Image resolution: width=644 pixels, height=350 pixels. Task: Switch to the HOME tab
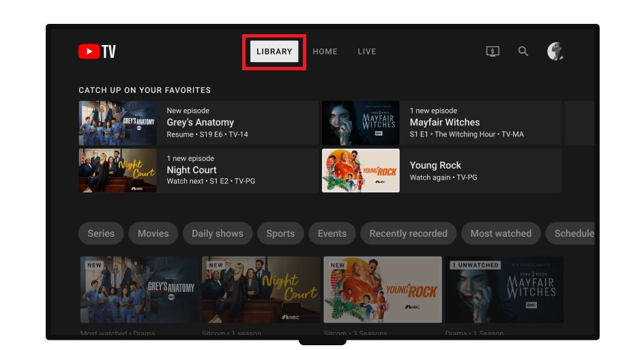pos(325,51)
